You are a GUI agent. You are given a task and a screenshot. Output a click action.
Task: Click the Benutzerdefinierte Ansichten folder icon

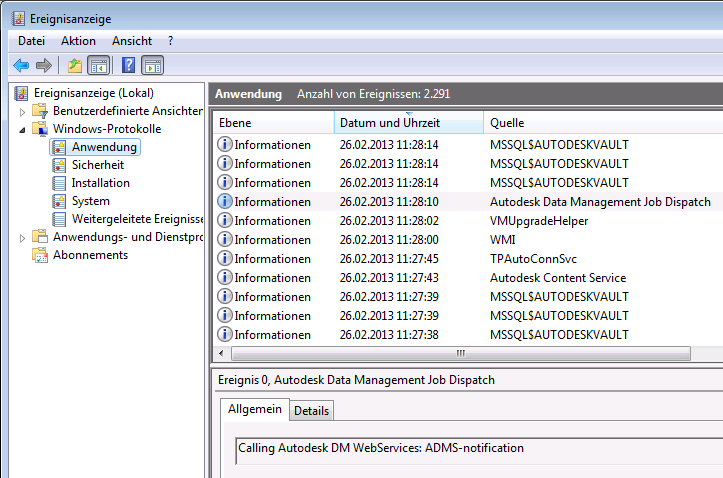[x=40, y=111]
